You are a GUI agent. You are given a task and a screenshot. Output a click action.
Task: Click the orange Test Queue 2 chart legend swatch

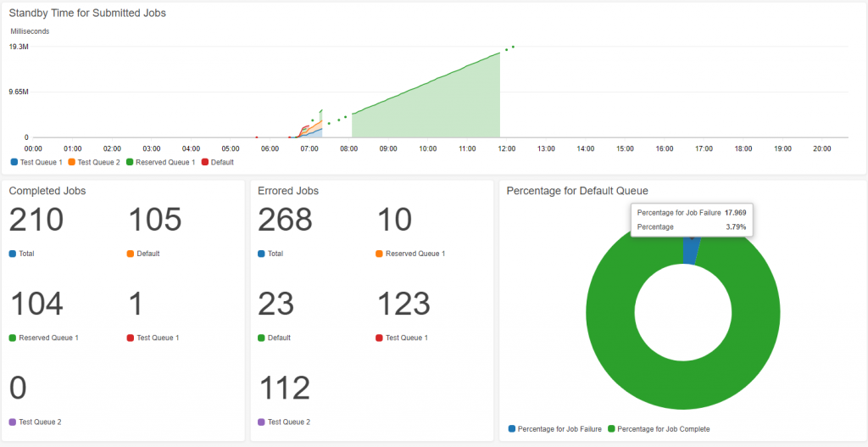pyautogui.click(x=71, y=162)
